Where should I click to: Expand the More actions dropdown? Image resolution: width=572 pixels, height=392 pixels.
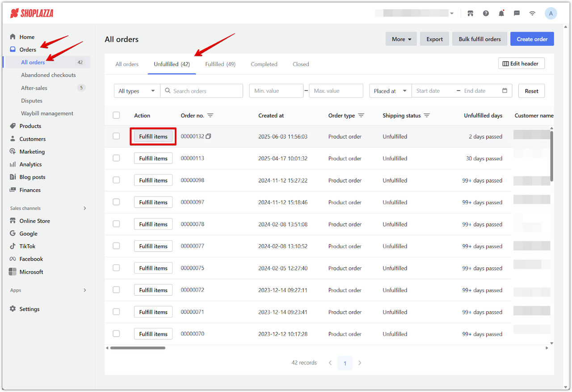click(401, 39)
